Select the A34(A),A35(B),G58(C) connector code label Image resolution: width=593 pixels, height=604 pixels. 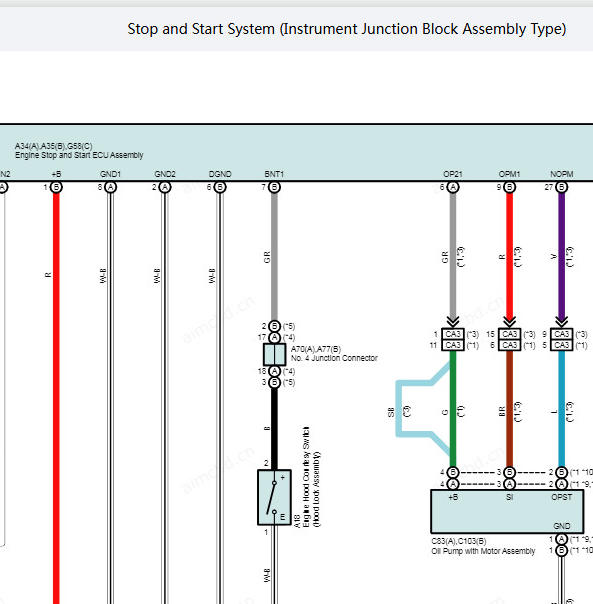(54, 146)
